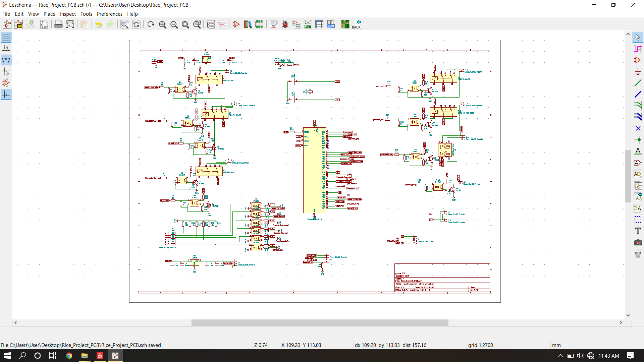This screenshot has height=362, width=644.
Task: Click the New schematic toolbar icon
Action: pos(7,24)
